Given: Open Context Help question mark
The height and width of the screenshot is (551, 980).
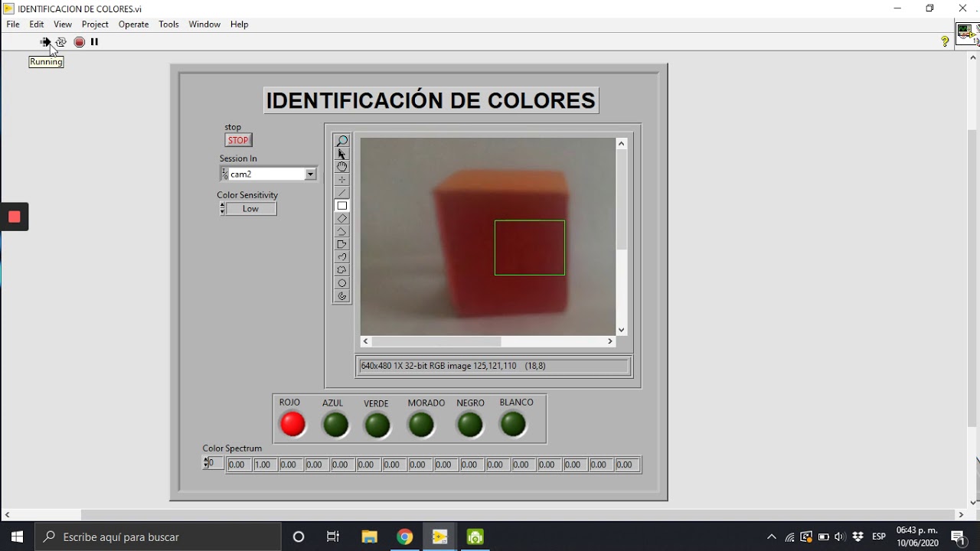Looking at the screenshot, I should tap(945, 42).
